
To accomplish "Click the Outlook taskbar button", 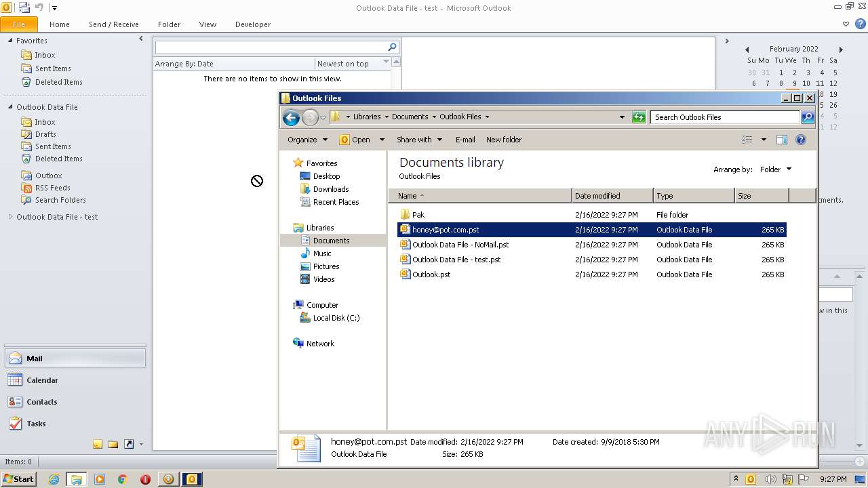I will tap(192, 479).
